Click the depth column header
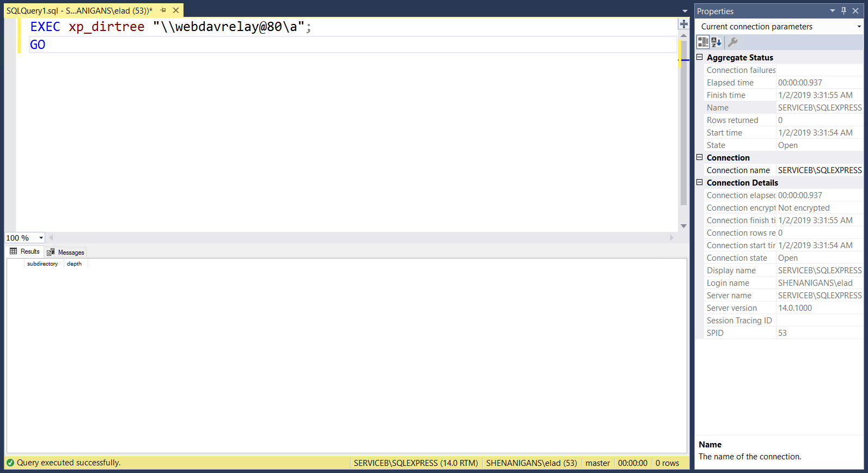This screenshot has height=473, width=868. pyautogui.click(x=75, y=263)
